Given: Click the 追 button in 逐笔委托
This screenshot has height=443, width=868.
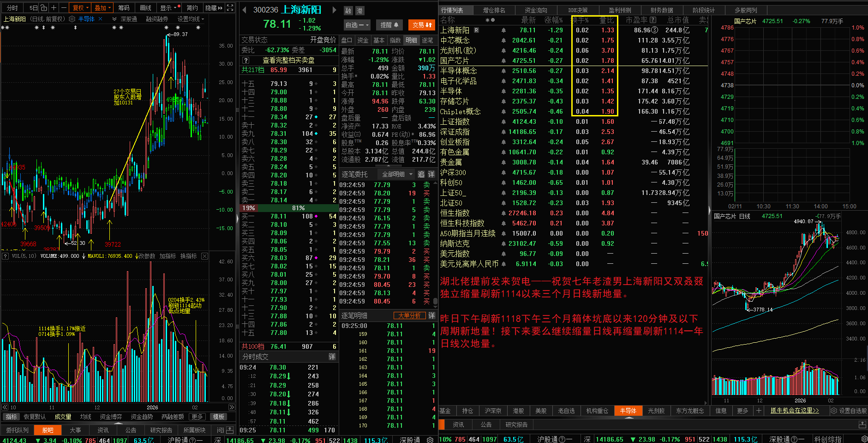Looking at the screenshot, I should click(x=421, y=174).
